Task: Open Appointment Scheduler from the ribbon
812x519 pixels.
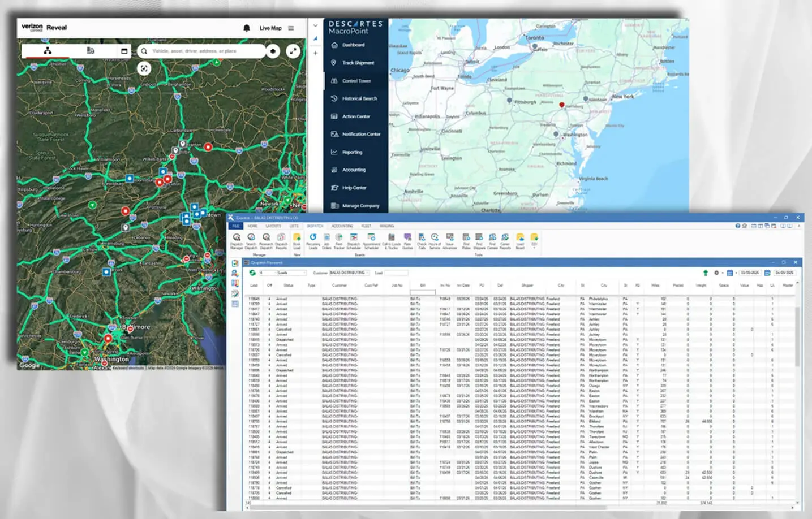Action: click(x=371, y=241)
